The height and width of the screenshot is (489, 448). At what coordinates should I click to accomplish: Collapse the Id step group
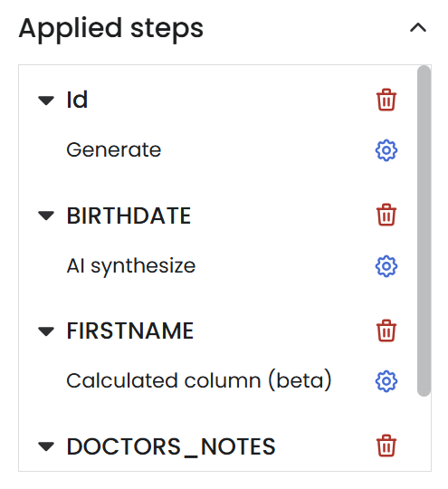(46, 101)
